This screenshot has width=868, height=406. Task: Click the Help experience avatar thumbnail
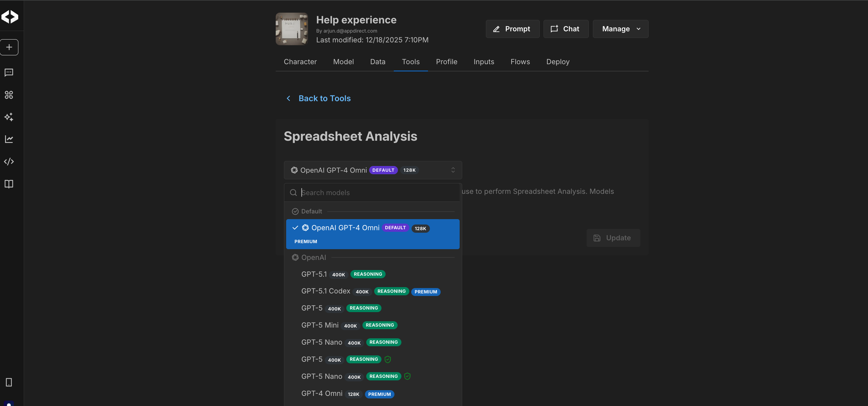point(292,29)
